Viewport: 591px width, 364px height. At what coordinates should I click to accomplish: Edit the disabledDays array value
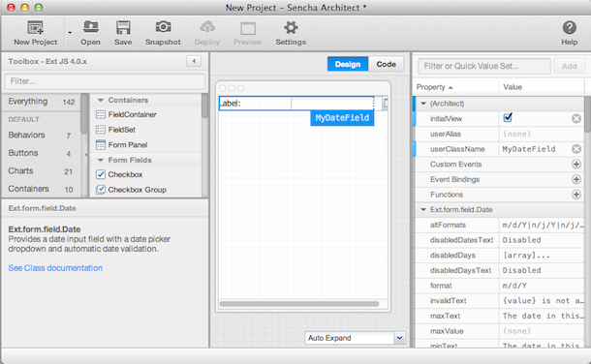542,256
